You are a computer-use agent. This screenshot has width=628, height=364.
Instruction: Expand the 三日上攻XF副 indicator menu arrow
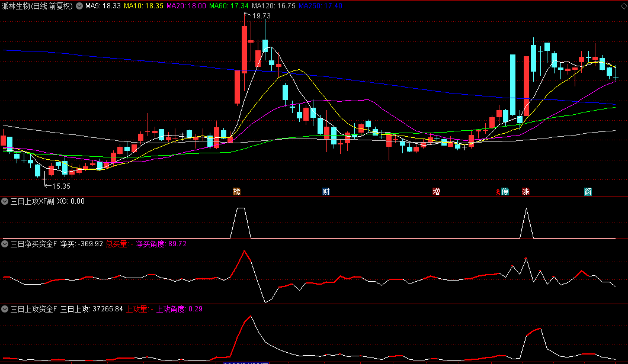(5, 201)
